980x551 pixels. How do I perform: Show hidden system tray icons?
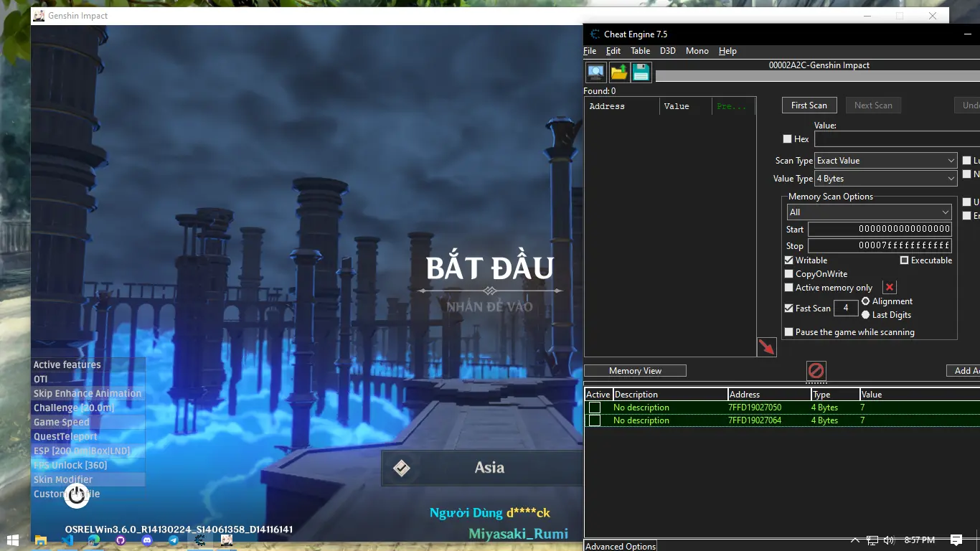tap(855, 540)
